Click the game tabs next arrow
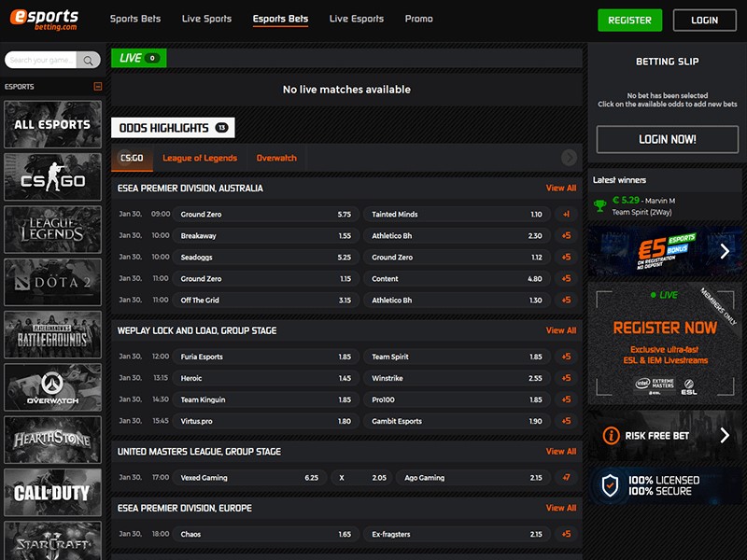The height and width of the screenshot is (560, 747). tap(569, 158)
